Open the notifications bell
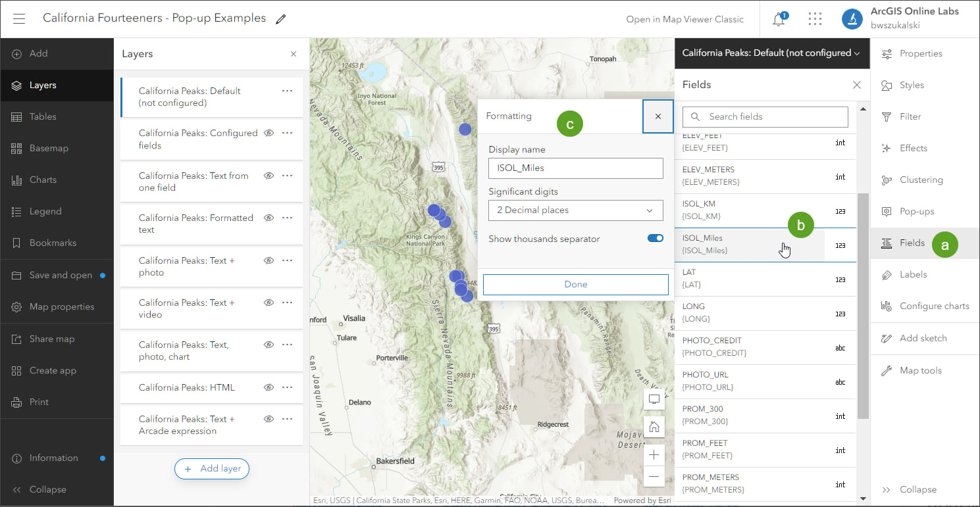This screenshot has width=980, height=507. click(779, 19)
